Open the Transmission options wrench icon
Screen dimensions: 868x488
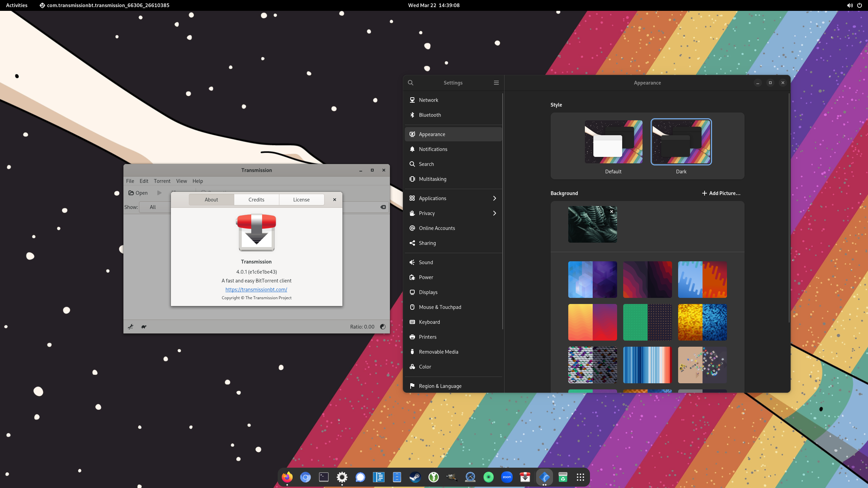click(131, 327)
